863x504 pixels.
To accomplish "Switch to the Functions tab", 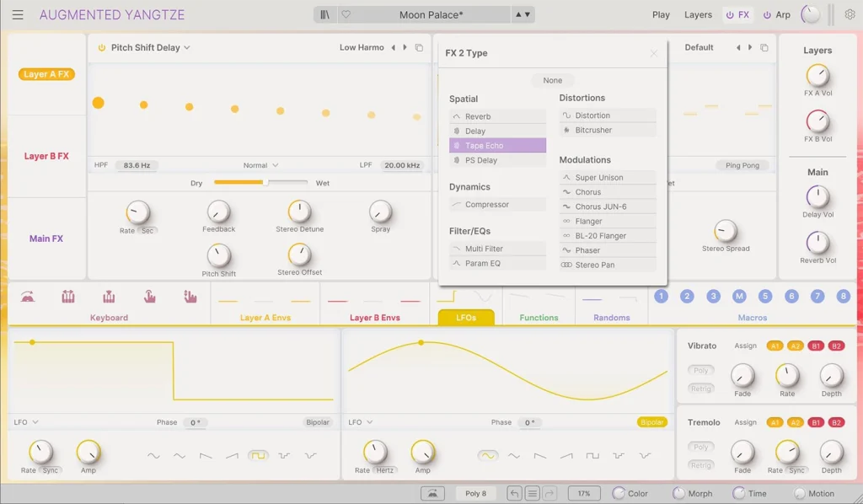I will click(x=539, y=318).
